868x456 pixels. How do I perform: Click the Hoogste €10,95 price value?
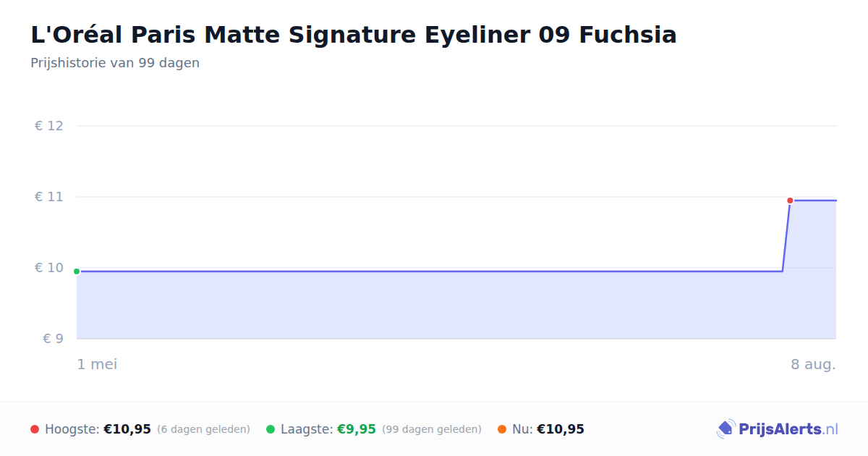coord(127,429)
